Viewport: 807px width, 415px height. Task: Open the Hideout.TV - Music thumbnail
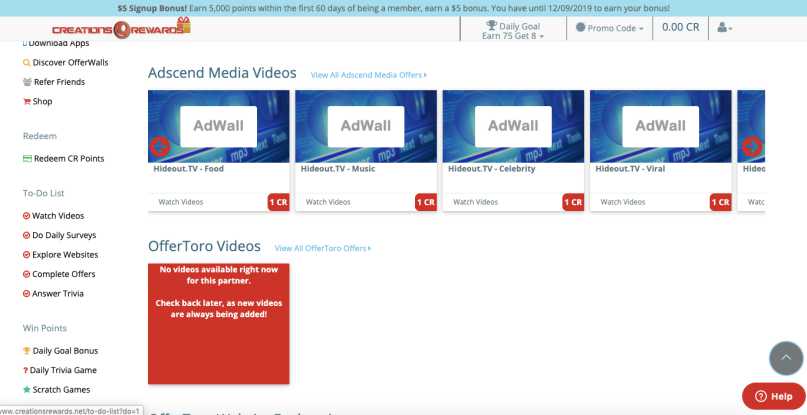click(366, 127)
